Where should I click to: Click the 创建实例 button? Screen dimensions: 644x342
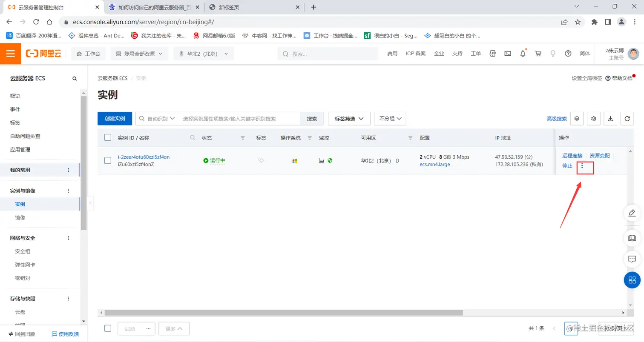coord(115,119)
